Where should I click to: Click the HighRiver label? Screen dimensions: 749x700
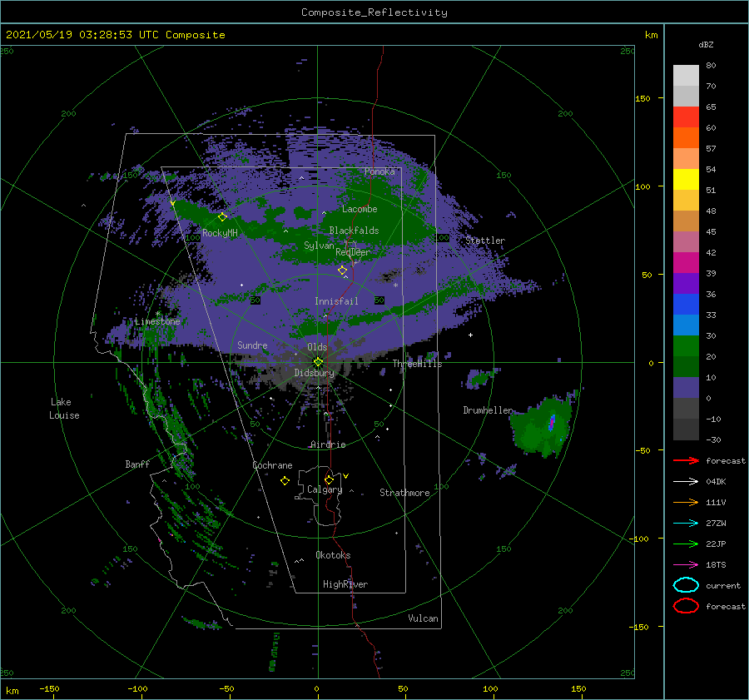345,584
